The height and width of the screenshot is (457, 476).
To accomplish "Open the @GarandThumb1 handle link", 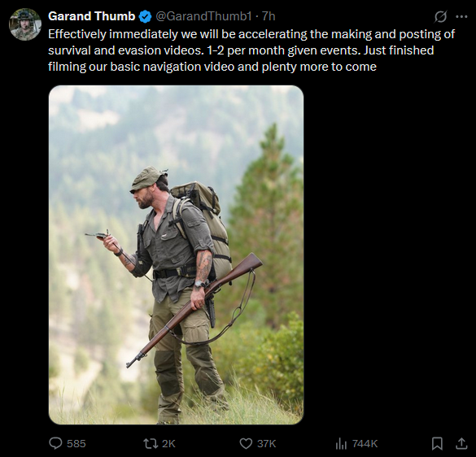I will click(203, 16).
